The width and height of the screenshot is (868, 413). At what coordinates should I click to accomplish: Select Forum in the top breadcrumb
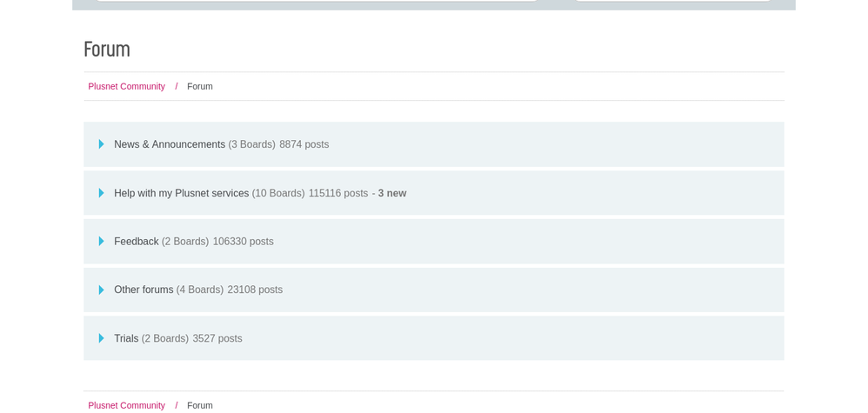(199, 87)
